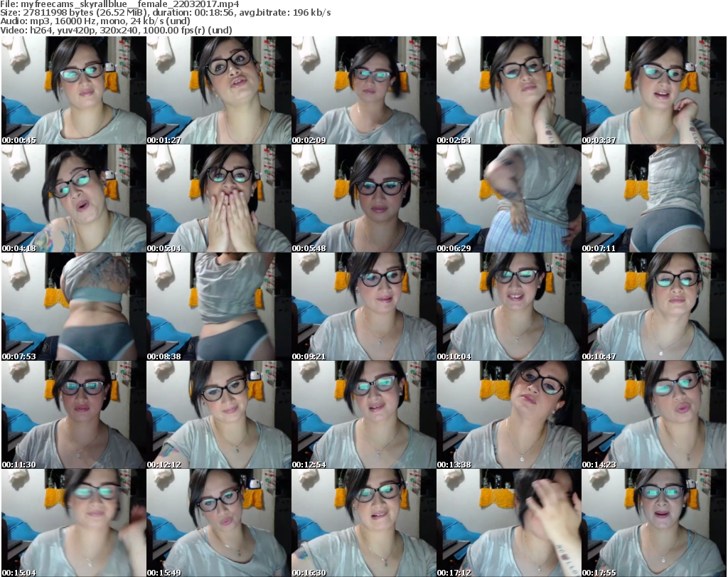Click the 00:06:29 thumbnail
Screen dimensions: 728x577
(x=509, y=198)
